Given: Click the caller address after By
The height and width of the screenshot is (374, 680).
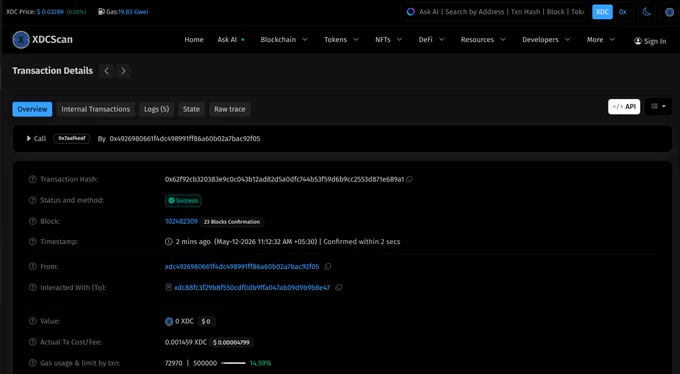Looking at the screenshot, I should point(185,138).
